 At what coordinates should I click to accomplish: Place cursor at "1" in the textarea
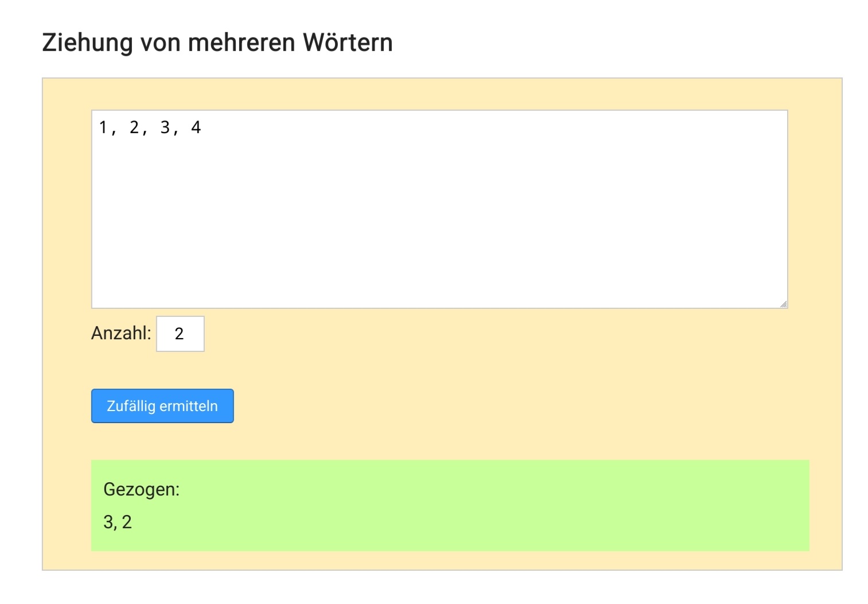[103, 127]
